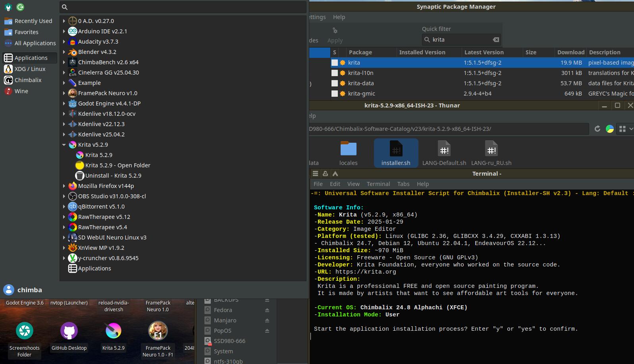Select LANG-ru_RU.sh script file
Screen dimensions: 634x364
491,153
